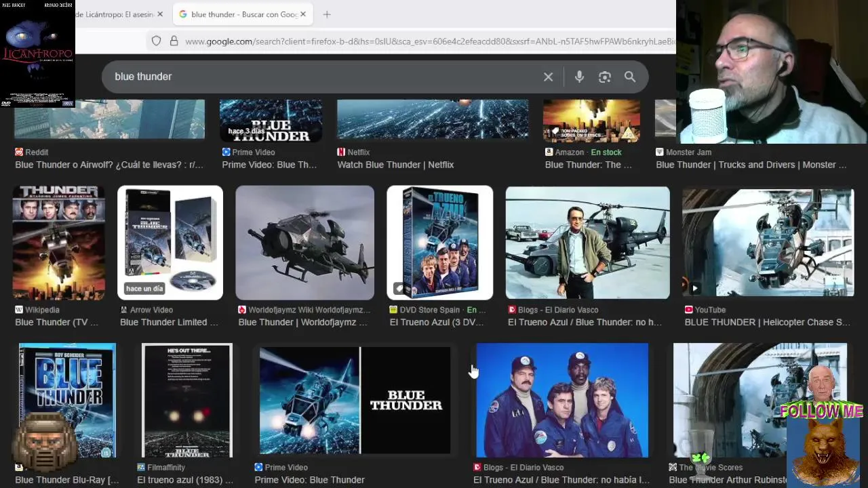Image resolution: width=868 pixels, height=488 pixels.
Task: Click the Monster Jam source favicon
Action: tap(660, 152)
